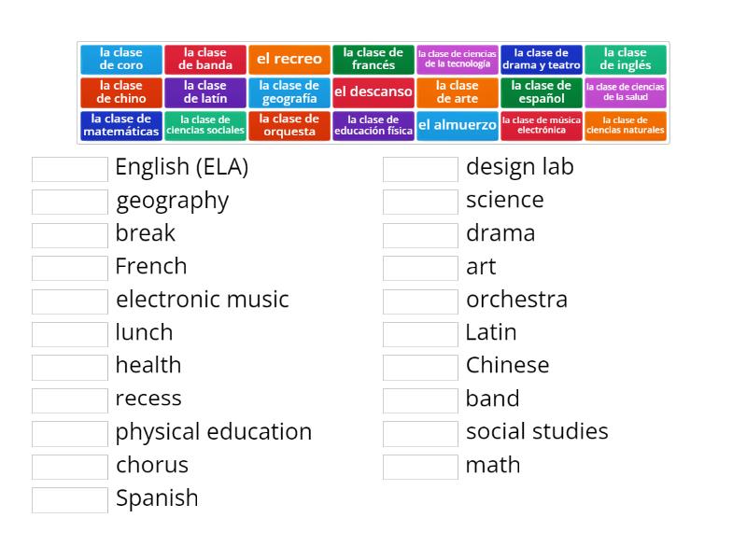Screen dimensions: 747x560
Task: Select the 'el recreo' tile
Action: pos(289,58)
